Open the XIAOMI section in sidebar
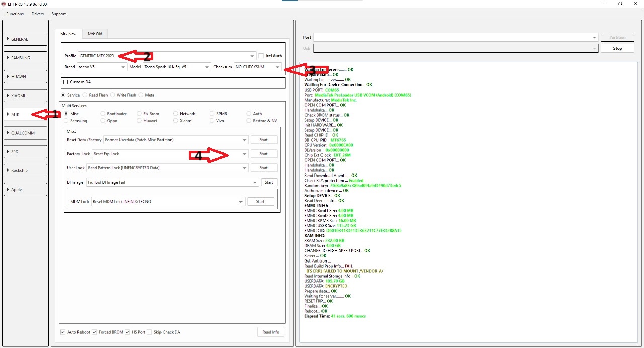Screen dimensions: 644x348 [25, 96]
